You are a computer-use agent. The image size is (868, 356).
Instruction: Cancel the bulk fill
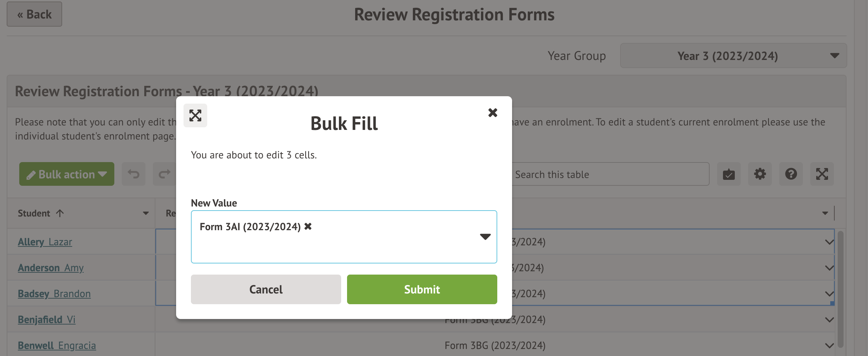(266, 289)
